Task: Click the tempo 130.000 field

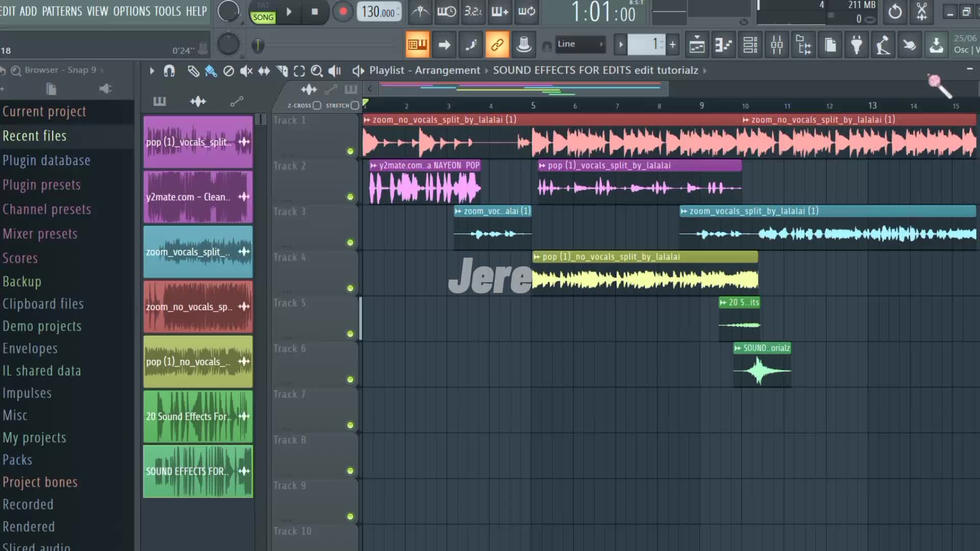Action: pos(378,12)
